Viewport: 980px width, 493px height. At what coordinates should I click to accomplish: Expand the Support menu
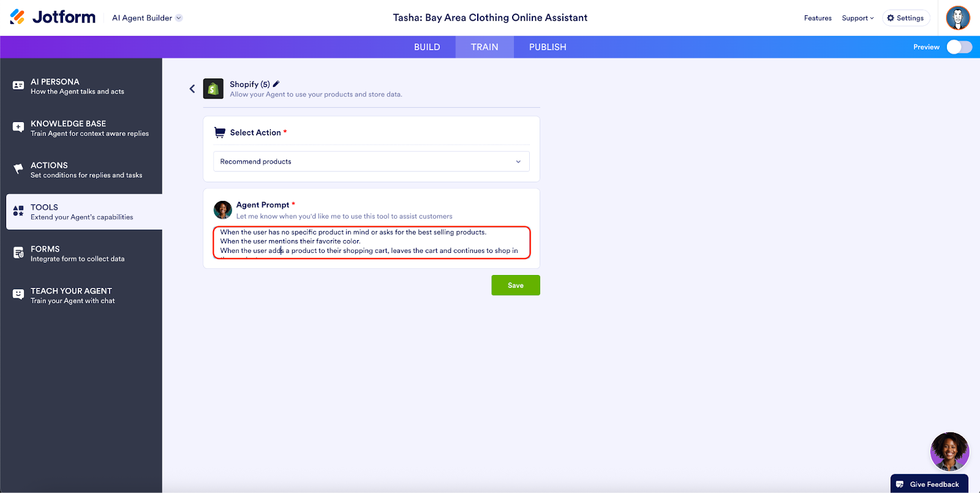[x=858, y=18]
